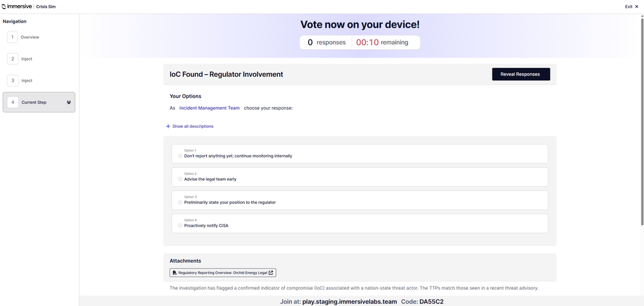
Task: Select the Current Step navigation item
Action: 39,103
